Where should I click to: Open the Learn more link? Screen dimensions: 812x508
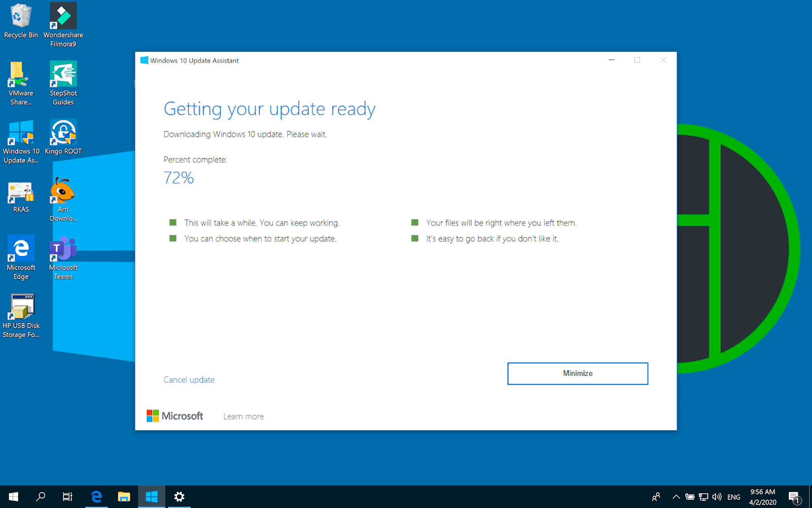point(244,416)
